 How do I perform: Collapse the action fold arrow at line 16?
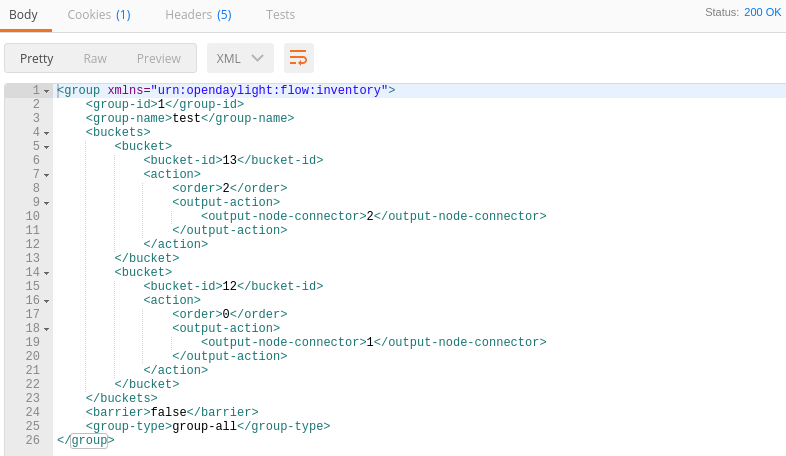click(x=47, y=301)
